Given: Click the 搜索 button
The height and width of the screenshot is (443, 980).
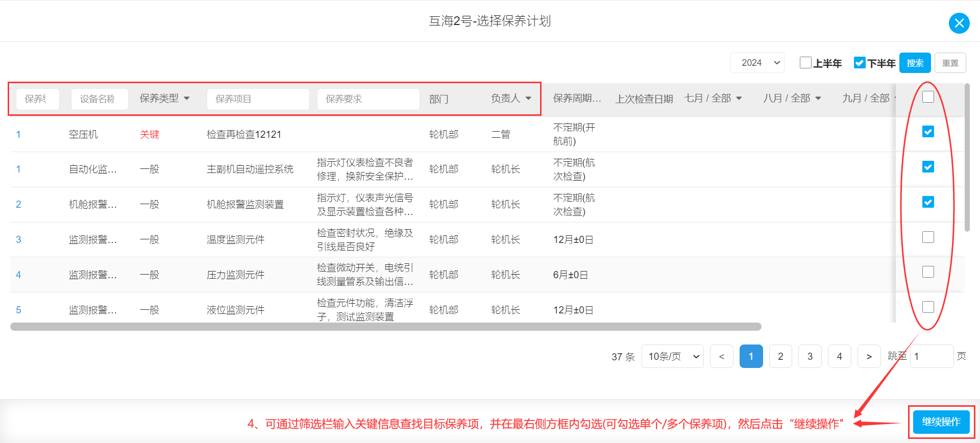Looking at the screenshot, I should tap(915, 63).
